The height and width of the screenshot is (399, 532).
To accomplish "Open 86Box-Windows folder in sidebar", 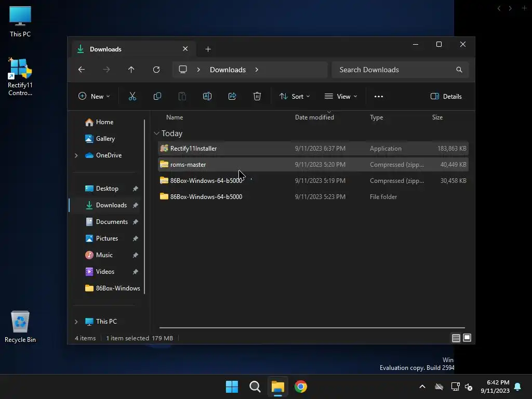I will (x=113, y=288).
